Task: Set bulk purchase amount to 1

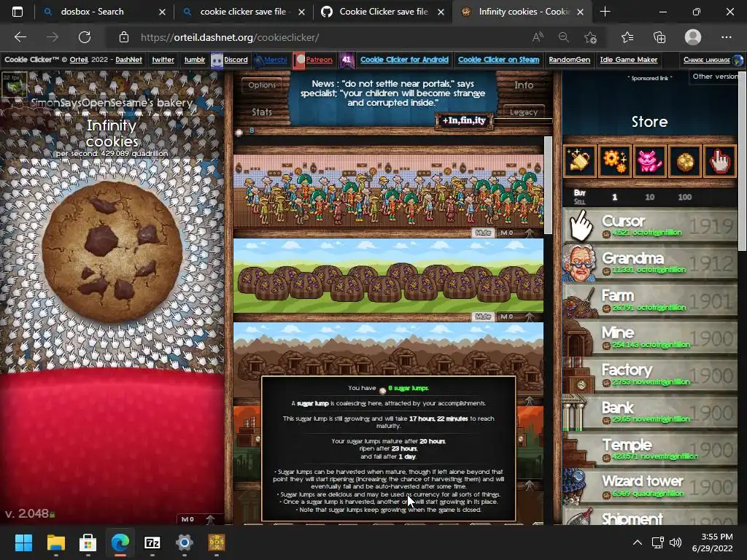Action: [x=614, y=197]
